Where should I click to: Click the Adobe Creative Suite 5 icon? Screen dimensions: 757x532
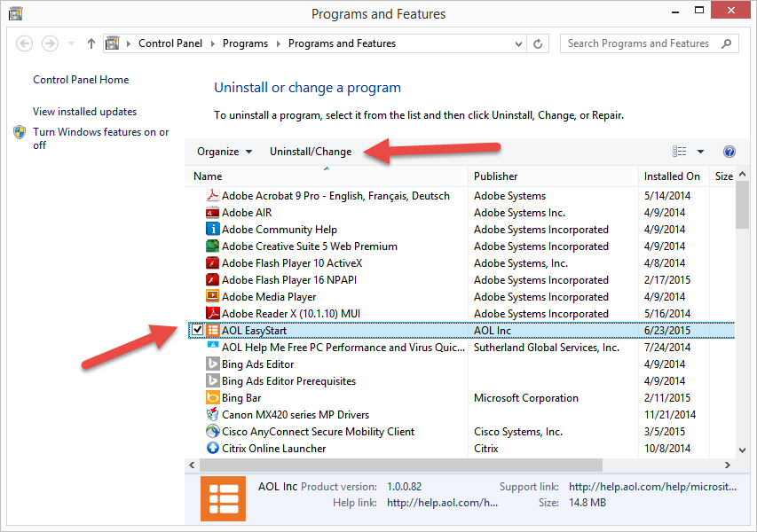[212, 246]
